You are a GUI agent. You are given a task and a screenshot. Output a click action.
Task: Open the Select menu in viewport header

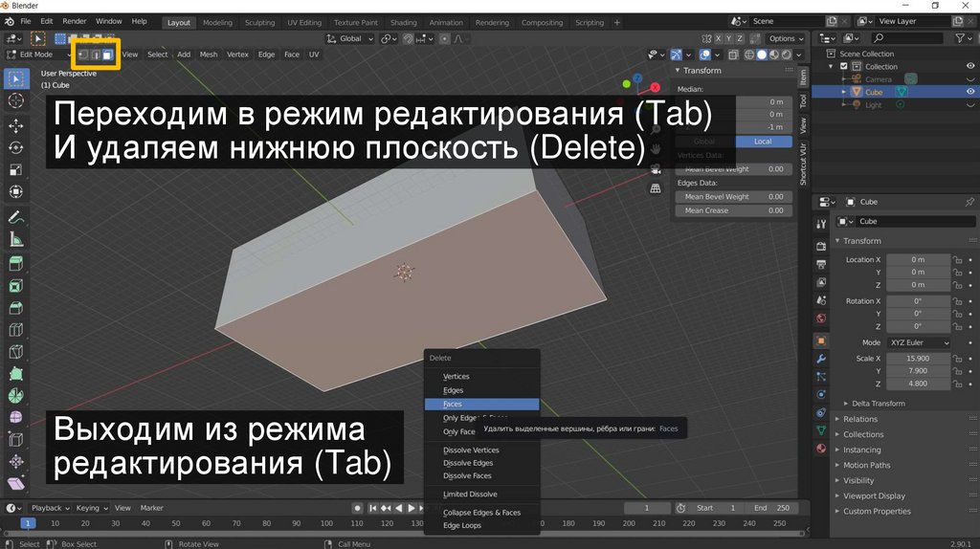[x=158, y=55]
